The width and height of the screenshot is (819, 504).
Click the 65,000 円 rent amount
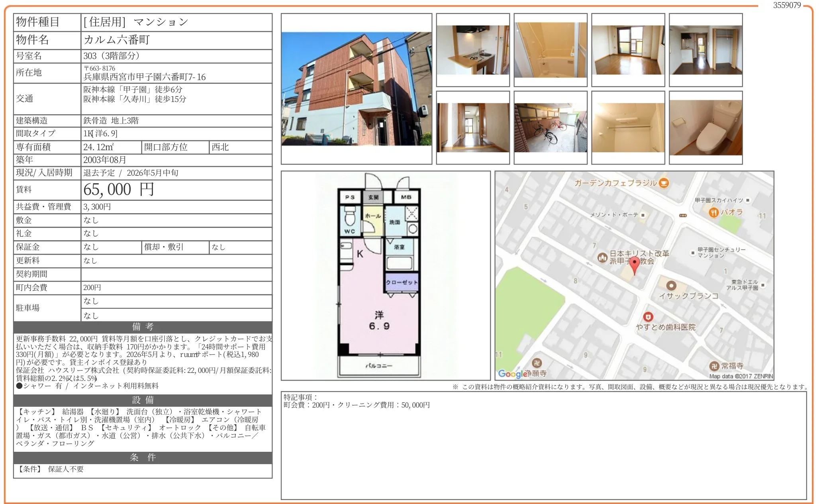click(x=119, y=190)
